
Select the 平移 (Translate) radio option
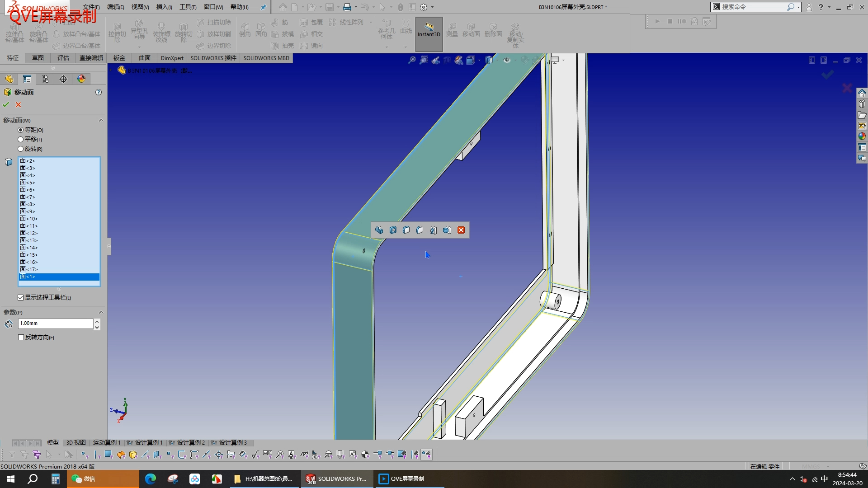pos(21,139)
